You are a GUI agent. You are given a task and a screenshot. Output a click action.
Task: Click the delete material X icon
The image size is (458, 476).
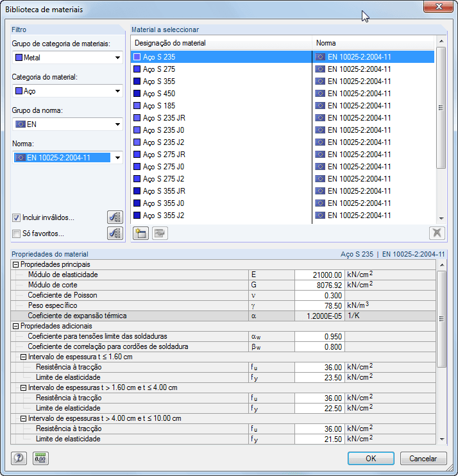pos(437,233)
